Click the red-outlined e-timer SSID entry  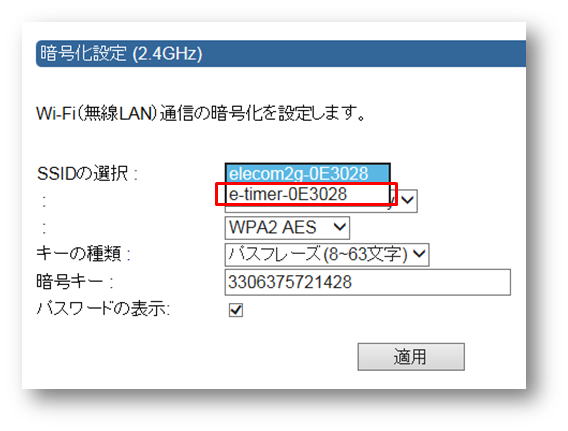click(x=306, y=194)
